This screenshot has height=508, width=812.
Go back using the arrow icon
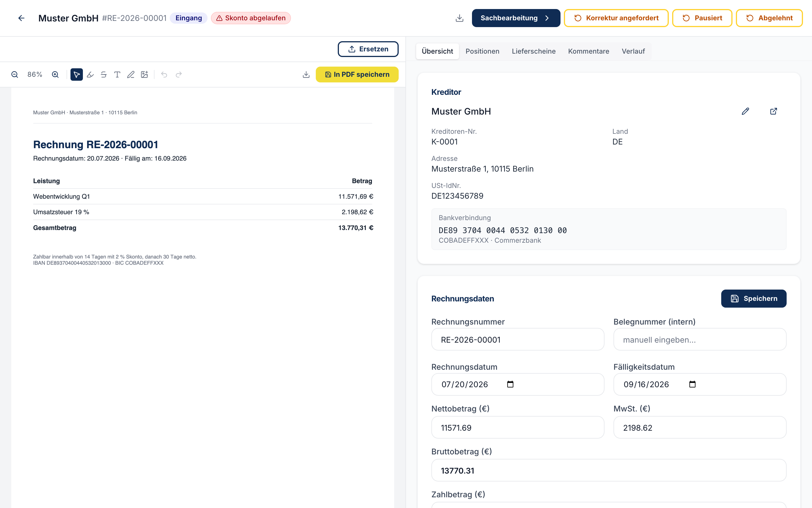(x=21, y=18)
